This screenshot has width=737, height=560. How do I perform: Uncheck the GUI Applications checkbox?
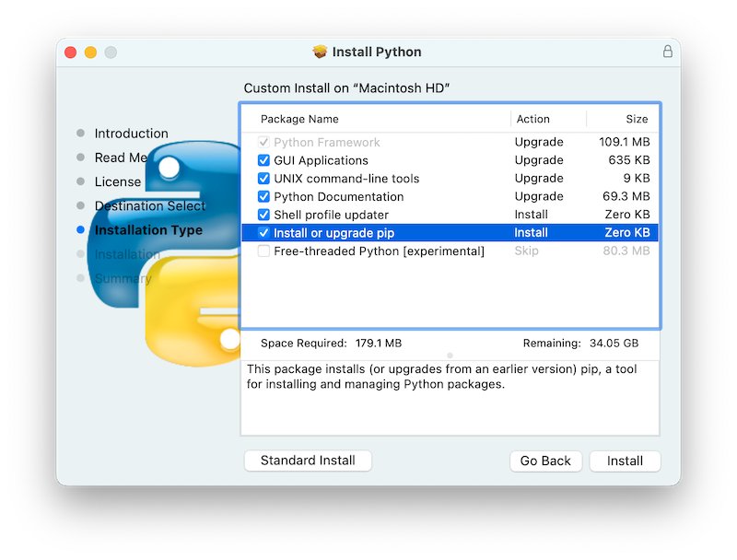tap(263, 160)
